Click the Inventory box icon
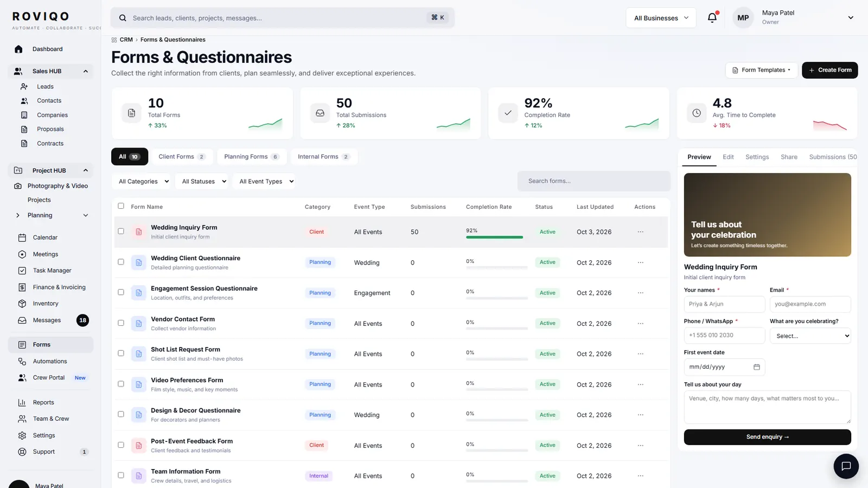 (x=22, y=304)
